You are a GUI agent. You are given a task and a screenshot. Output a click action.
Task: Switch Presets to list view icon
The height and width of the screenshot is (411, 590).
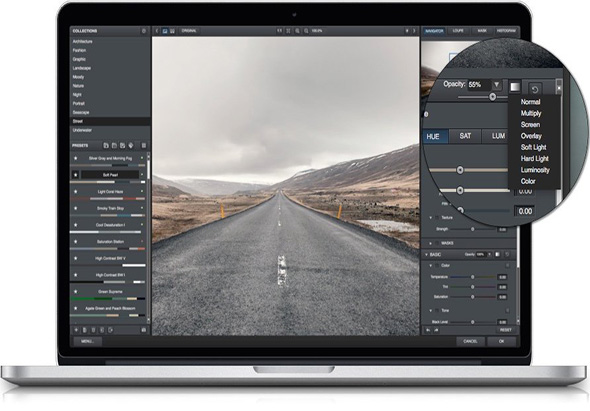click(143, 145)
